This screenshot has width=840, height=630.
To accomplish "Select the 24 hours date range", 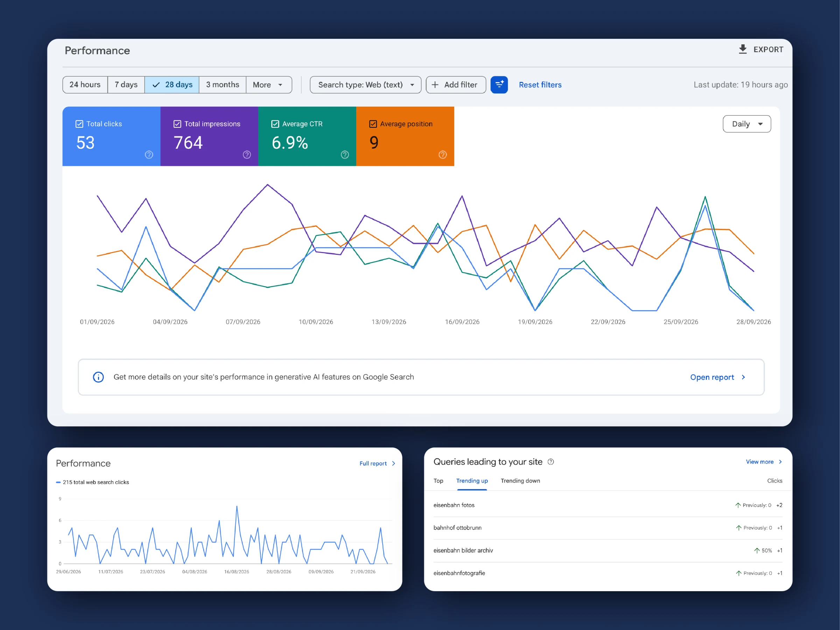I will click(x=85, y=85).
